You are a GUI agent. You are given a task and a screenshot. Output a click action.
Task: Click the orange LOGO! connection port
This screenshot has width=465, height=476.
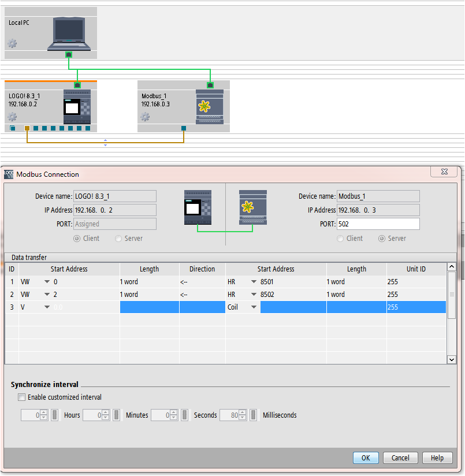point(27,128)
